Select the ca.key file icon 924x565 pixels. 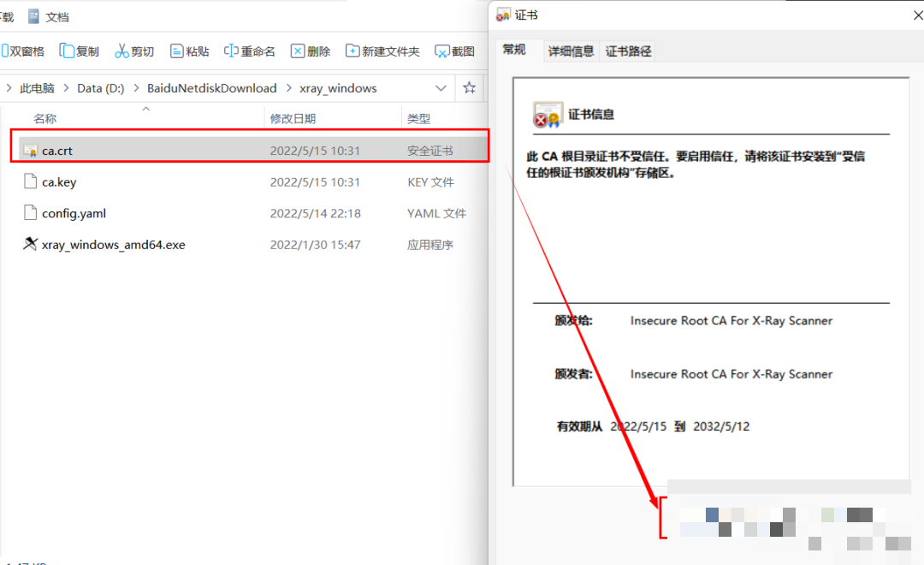[x=30, y=181]
